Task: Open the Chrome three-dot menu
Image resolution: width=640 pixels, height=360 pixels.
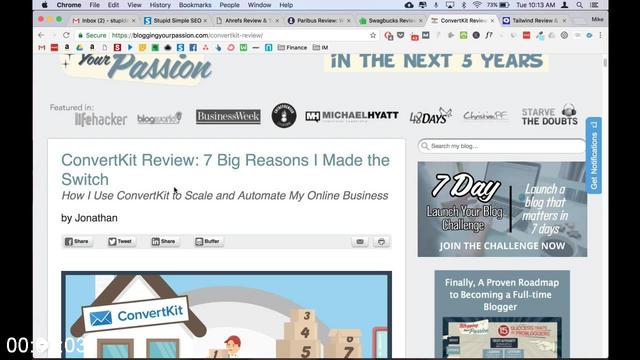Action: (600, 36)
